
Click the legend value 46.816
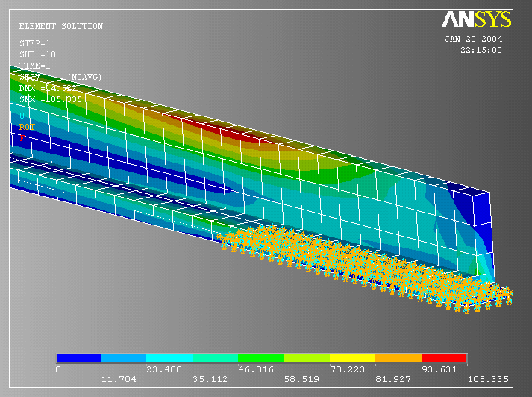(x=256, y=369)
